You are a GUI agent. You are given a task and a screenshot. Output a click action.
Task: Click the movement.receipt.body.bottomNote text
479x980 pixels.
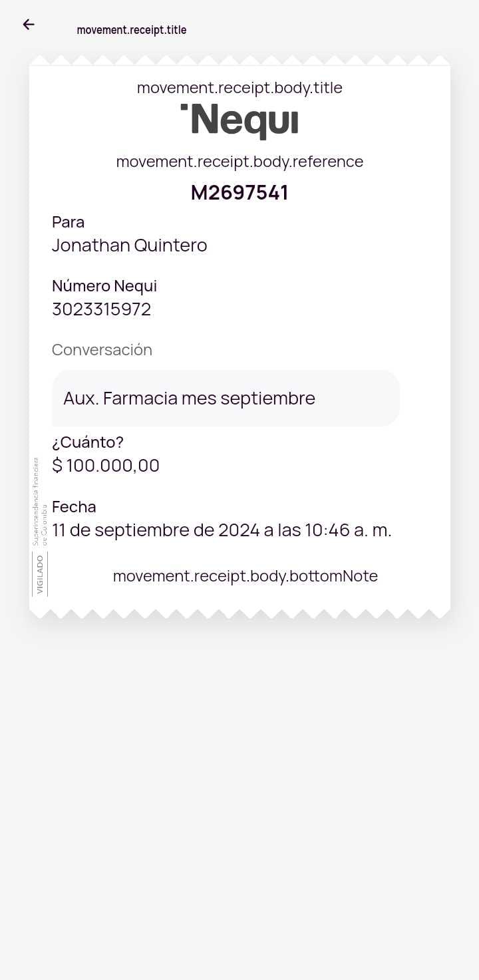point(245,576)
